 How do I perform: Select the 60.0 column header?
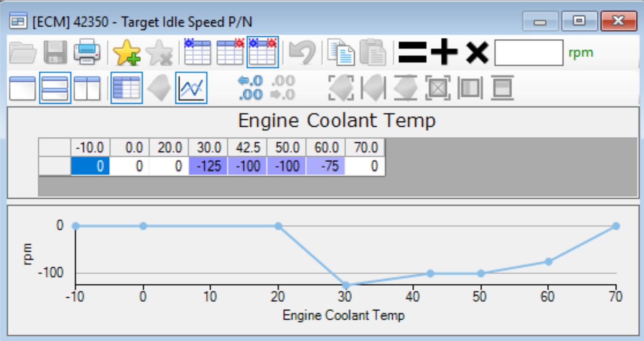(325, 148)
